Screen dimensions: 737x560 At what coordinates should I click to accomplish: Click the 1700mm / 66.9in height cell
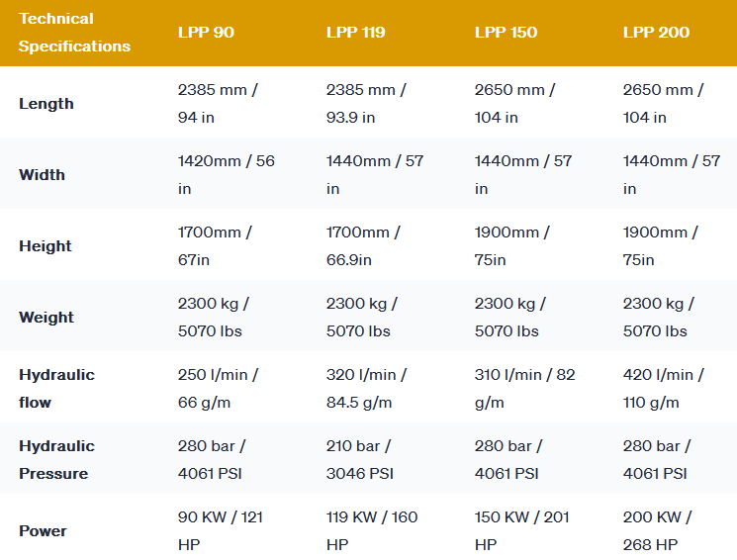tap(363, 246)
